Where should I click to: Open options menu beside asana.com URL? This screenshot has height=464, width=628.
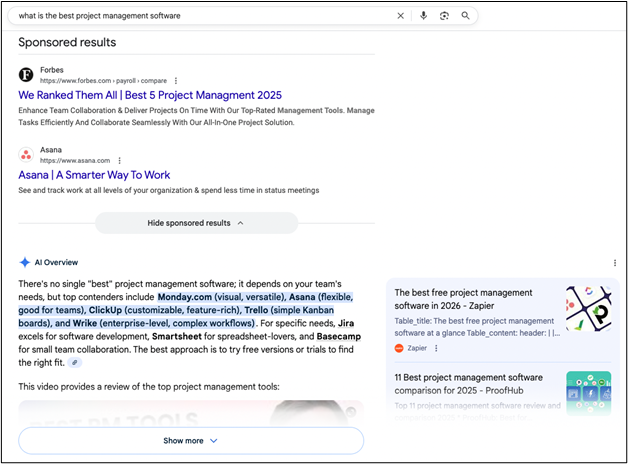coord(119,161)
